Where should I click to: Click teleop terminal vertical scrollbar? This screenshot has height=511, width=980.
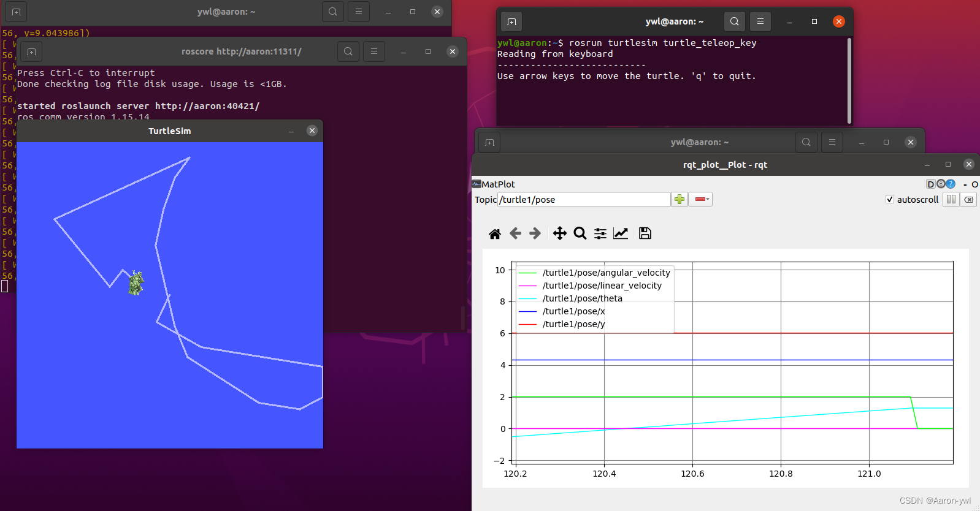point(849,81)
